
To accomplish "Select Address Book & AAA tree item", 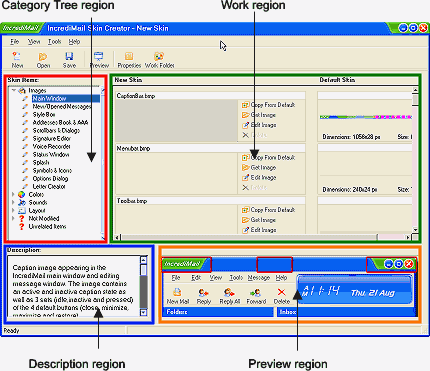I will [60, 123].
